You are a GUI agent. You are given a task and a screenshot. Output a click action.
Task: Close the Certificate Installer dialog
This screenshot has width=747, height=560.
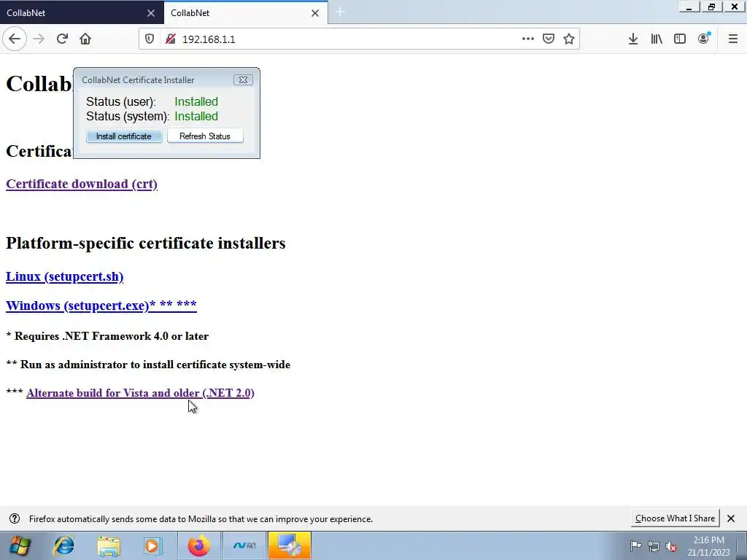coord(243,80)
